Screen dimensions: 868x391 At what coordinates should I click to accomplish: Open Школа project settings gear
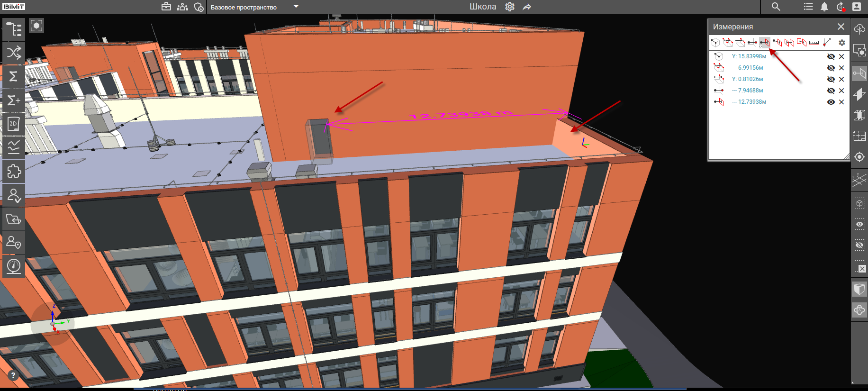[x=510, y=7]
